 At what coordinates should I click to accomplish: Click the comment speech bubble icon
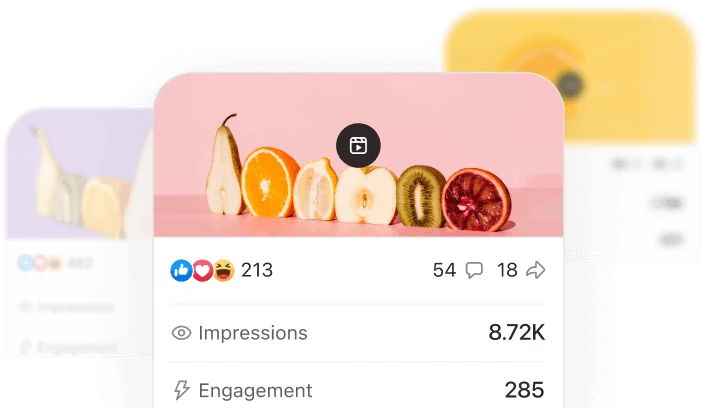(474, 270)
